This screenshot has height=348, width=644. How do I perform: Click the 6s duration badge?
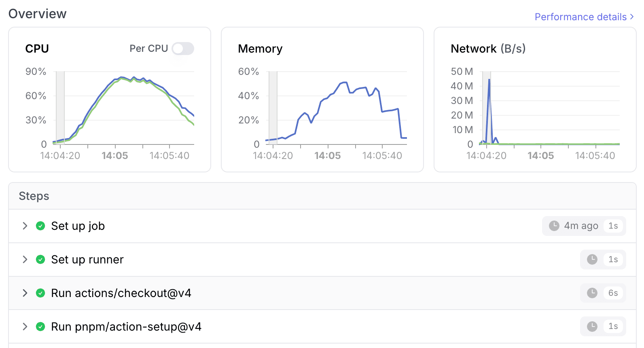click(613, 293)
